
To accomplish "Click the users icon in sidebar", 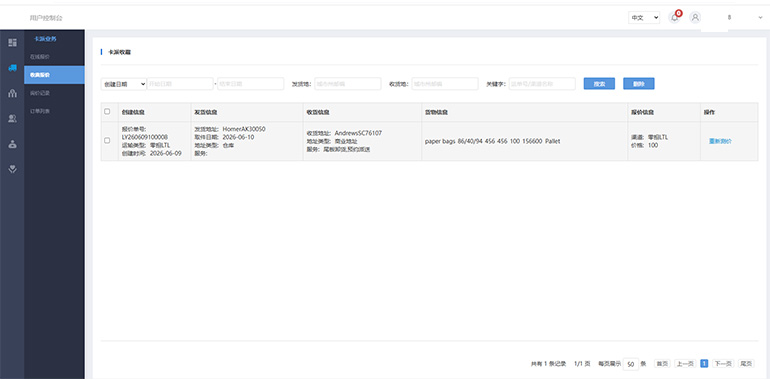I will (x=13, y=118).
